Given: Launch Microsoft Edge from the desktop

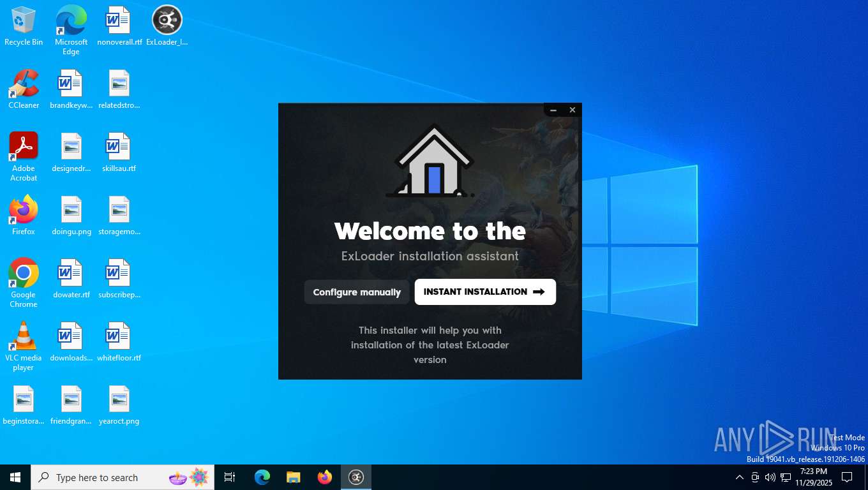Looking at the screenshot, I should click(x=71, y=31).
